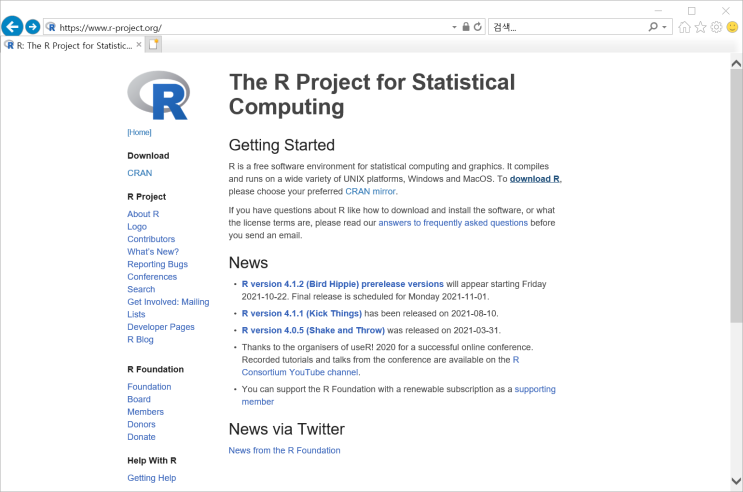Screen dimensions: 743x492
Task: Click the large R logo image
Action: pos(158,95)
